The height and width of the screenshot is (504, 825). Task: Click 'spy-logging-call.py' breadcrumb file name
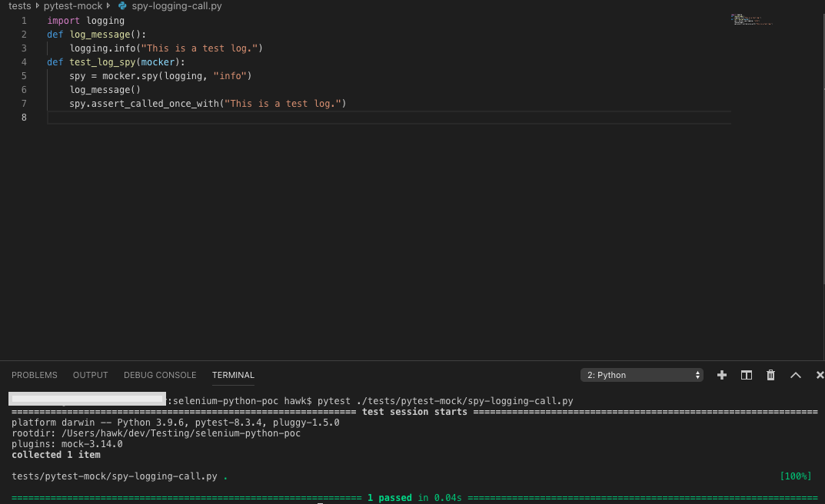click(x=177, y=6)
